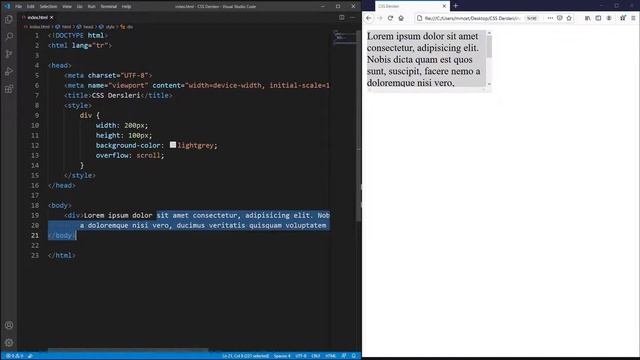
Task: Open Firefox hamburger menu
Action: tap(633, 18)
